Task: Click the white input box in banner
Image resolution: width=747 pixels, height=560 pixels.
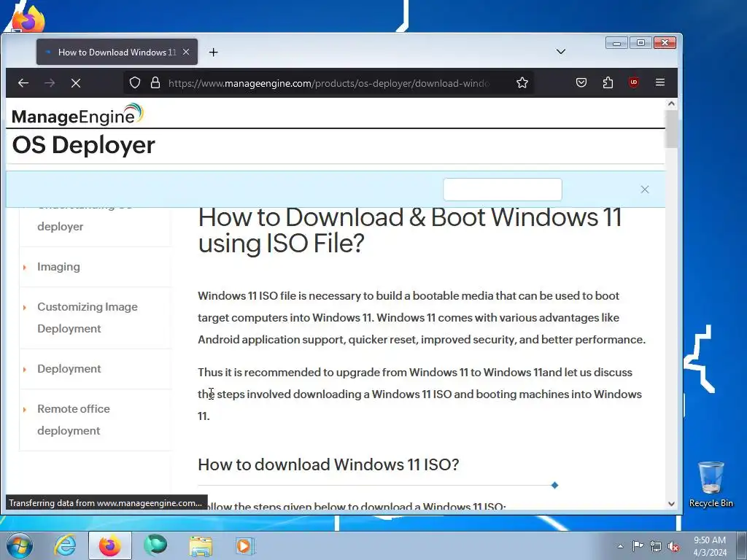Action: click(x=503, y=190)
